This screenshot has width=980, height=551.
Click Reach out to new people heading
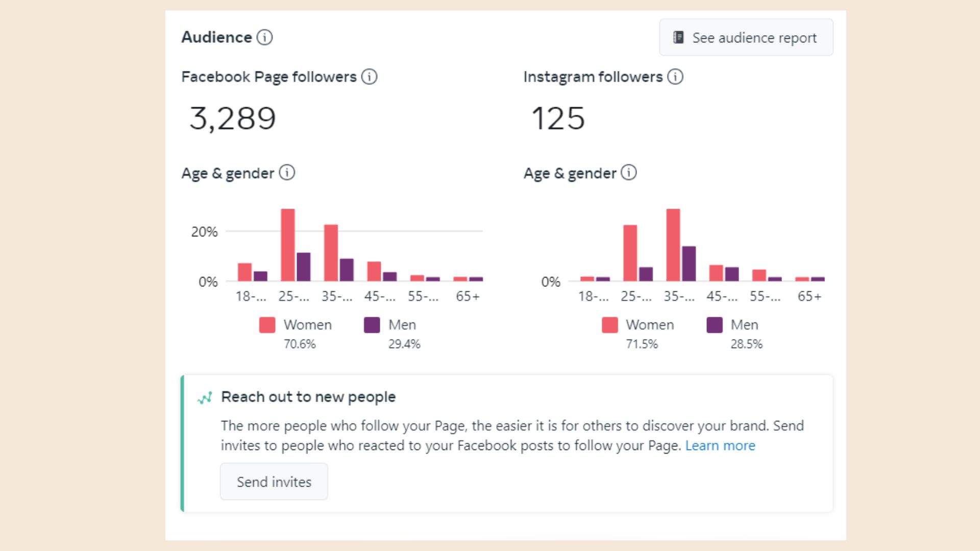point(308,397)
